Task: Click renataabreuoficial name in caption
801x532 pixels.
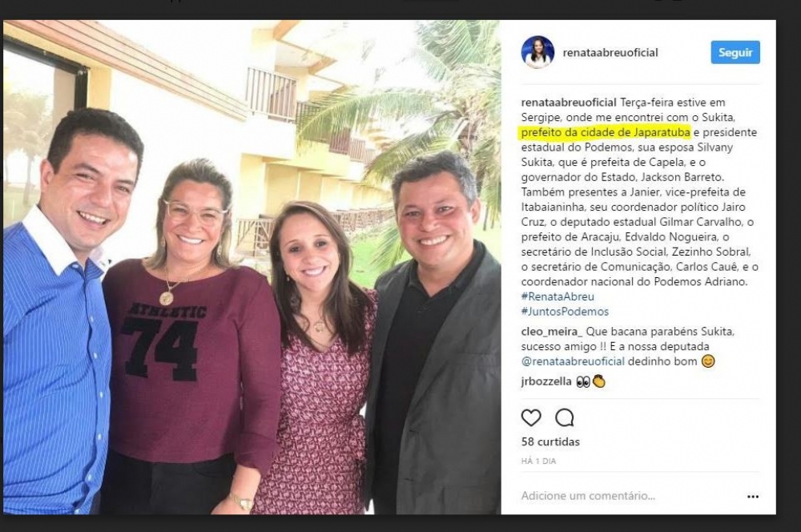Action: coord(569,103)
